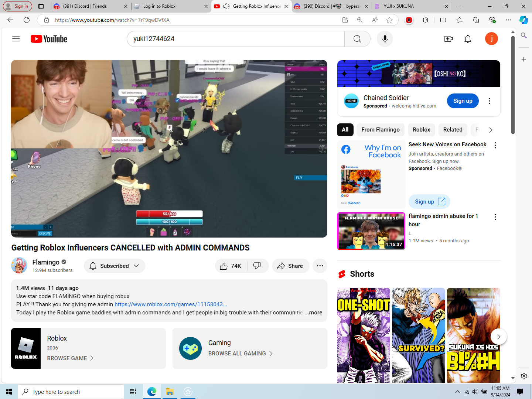Click the taskbar search box
The height and width of the screenshot is (399, 532).
tap(71, 392)
